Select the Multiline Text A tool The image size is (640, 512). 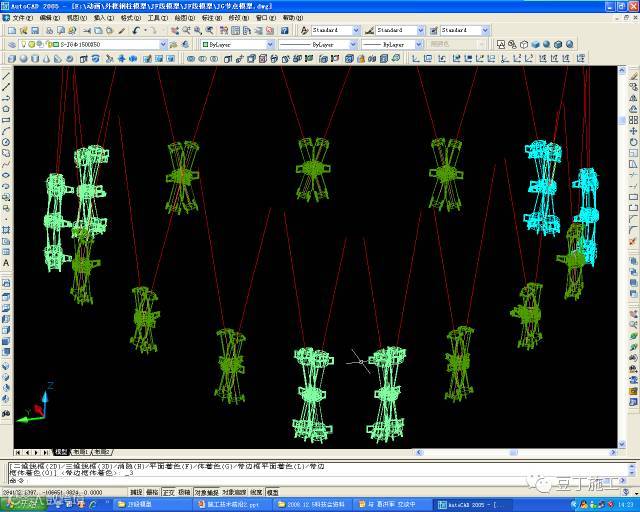coord(6,263)
